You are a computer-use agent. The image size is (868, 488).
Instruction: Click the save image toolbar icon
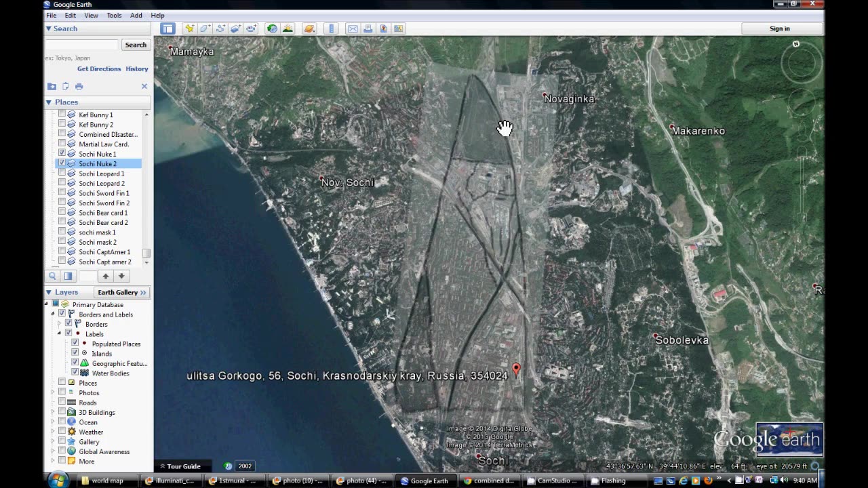pyautogui.click(x=383, y=28)
